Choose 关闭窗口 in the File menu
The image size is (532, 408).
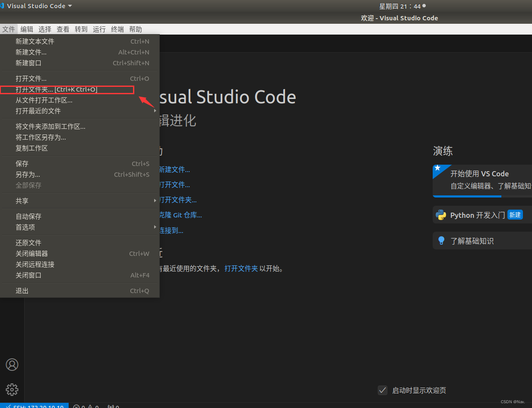(80, 275)
